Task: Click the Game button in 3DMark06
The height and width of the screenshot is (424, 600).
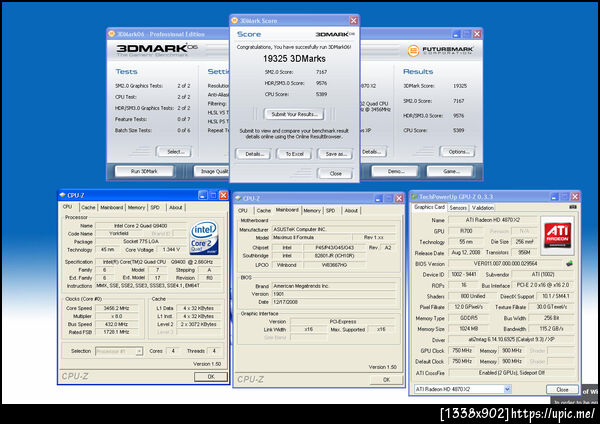Action: [x=450, y=171]
